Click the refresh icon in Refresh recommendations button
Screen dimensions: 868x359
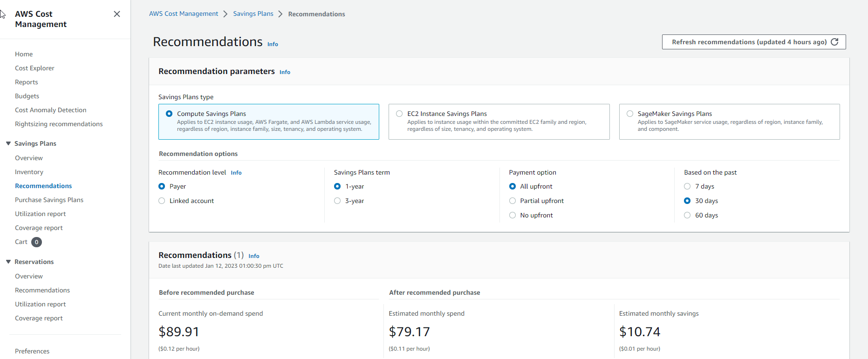click(834, 42)
